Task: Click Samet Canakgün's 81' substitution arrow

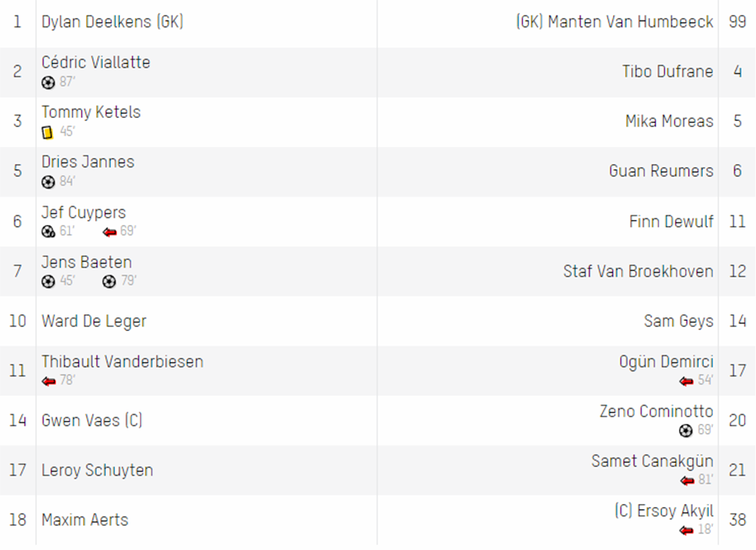Action: pyautogui.click(x=687, y=480)
